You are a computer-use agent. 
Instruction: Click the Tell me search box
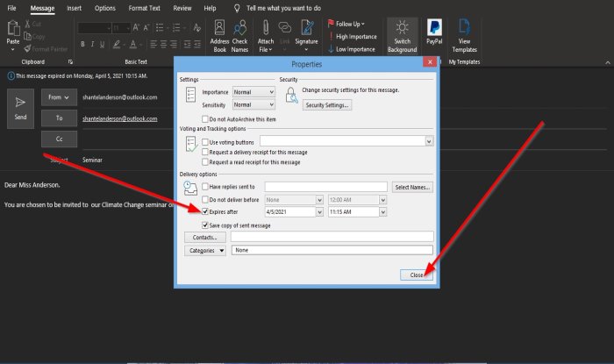[283, 8]
